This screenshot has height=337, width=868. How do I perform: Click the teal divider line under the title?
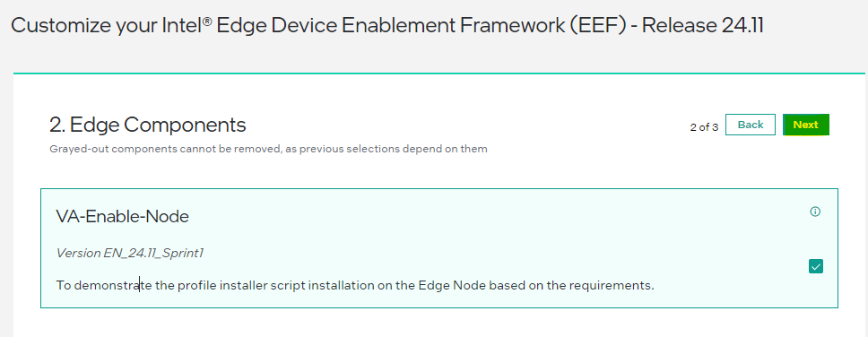[x=439, y=73]
